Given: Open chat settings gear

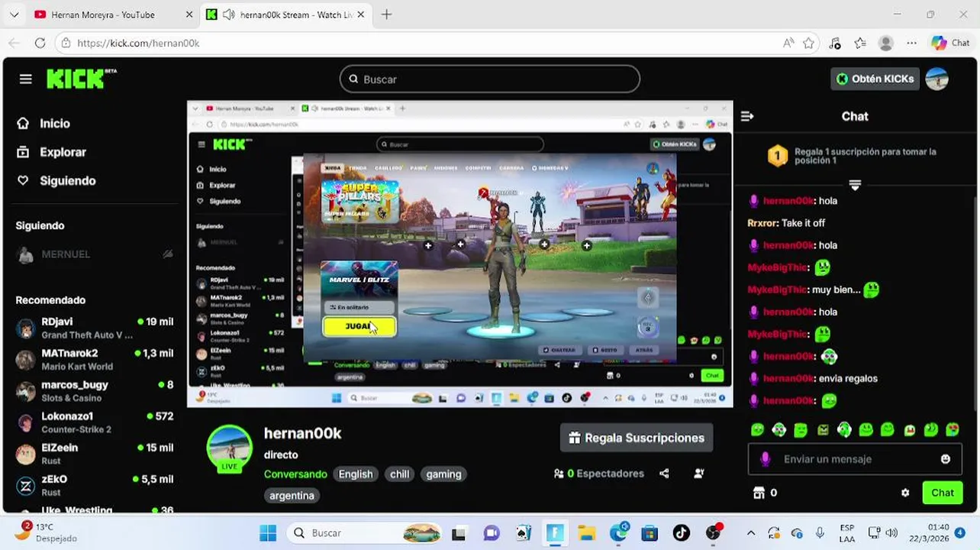Looking at the screenshot, I should click(905, 493).
